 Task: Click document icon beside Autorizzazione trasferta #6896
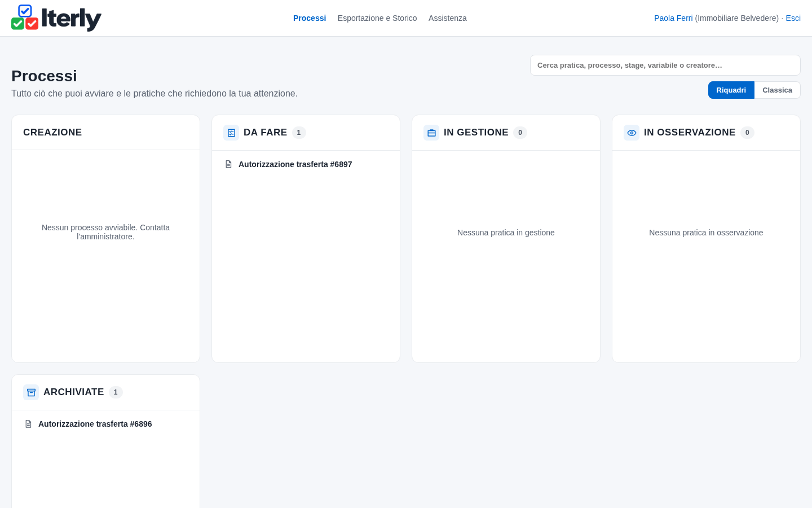pyautogui.click(x=28, y=424)
